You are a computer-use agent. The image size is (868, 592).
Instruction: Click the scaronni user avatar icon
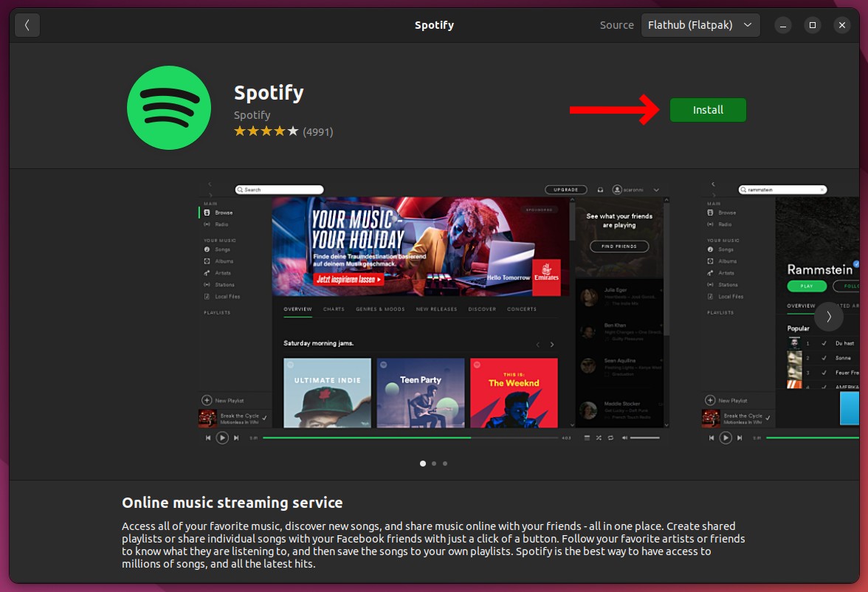click(617, 190)
